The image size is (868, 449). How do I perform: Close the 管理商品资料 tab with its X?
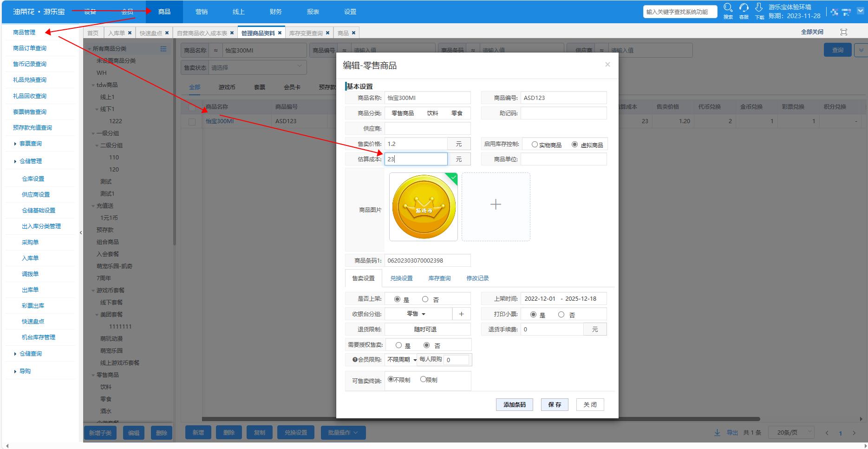(x=280, y=33)
